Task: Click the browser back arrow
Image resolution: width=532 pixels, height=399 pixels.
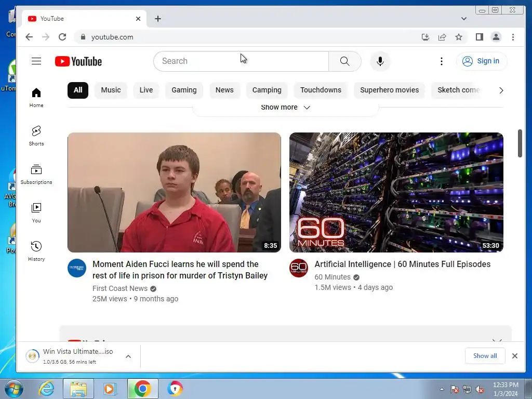Action: tap(29, 37)
